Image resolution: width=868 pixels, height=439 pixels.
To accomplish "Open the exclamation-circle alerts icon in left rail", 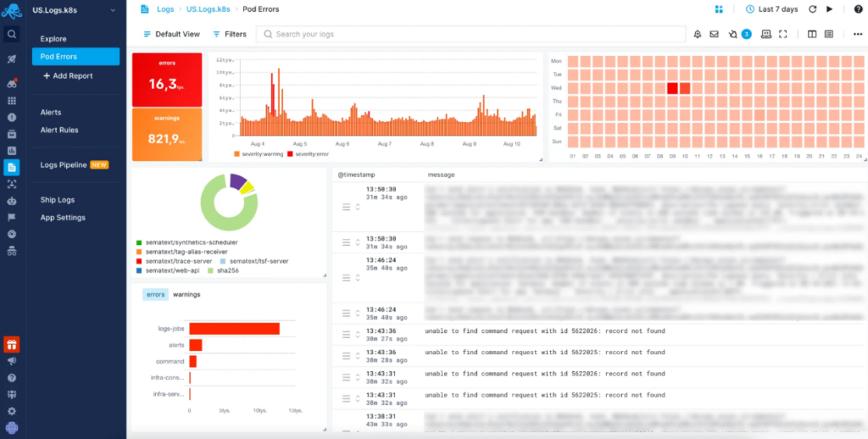I will [12, 117].
